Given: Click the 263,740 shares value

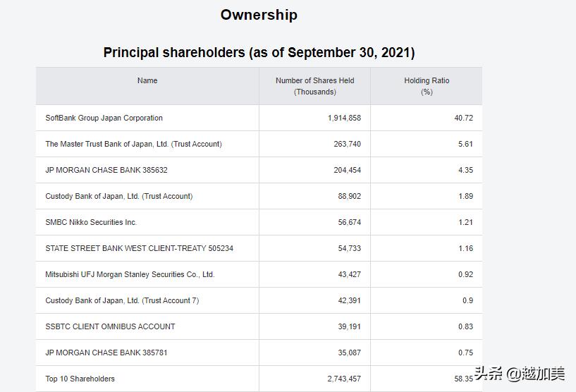Looking at the screenshot, I should click(347, 145).
